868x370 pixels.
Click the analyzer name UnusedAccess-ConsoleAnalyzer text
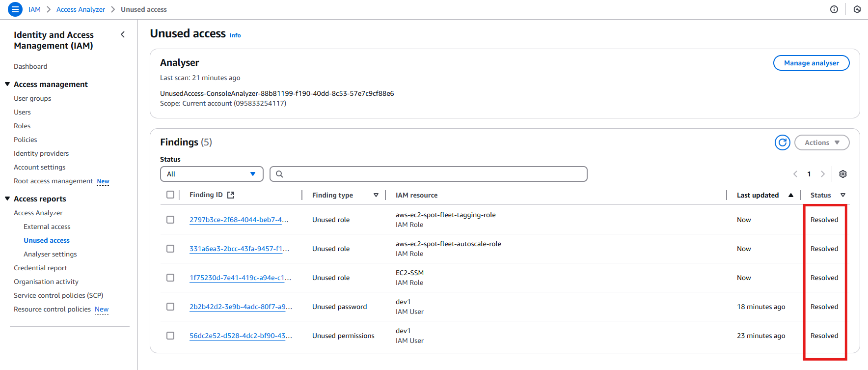(277, 93)
